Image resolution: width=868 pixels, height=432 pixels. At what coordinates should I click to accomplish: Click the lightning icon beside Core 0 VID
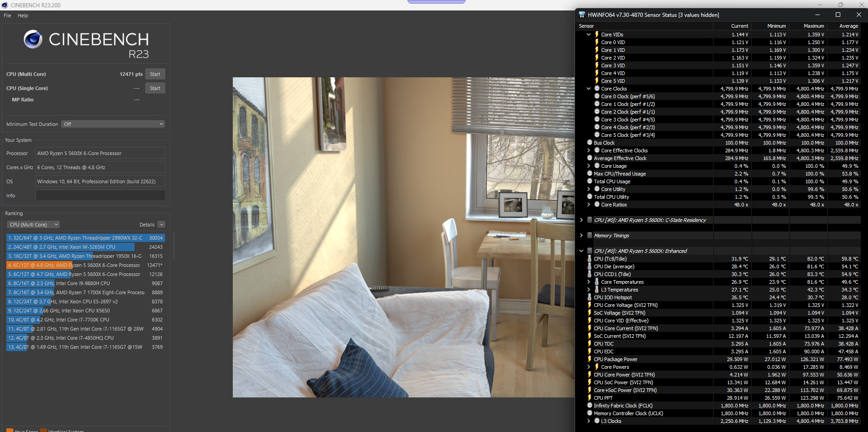click(597, 42)
